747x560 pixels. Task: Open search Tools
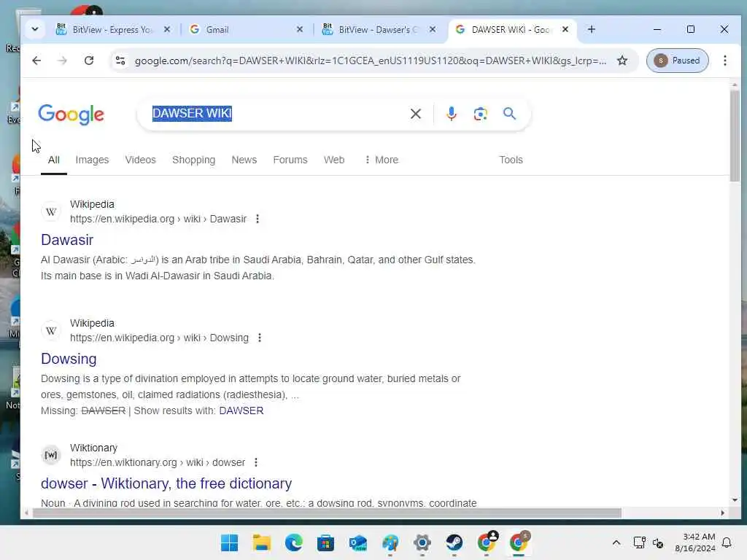coord(511,160)
